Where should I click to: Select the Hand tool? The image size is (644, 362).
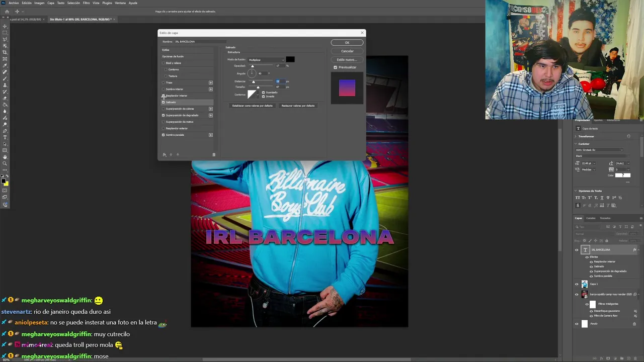tap(5, 157)
